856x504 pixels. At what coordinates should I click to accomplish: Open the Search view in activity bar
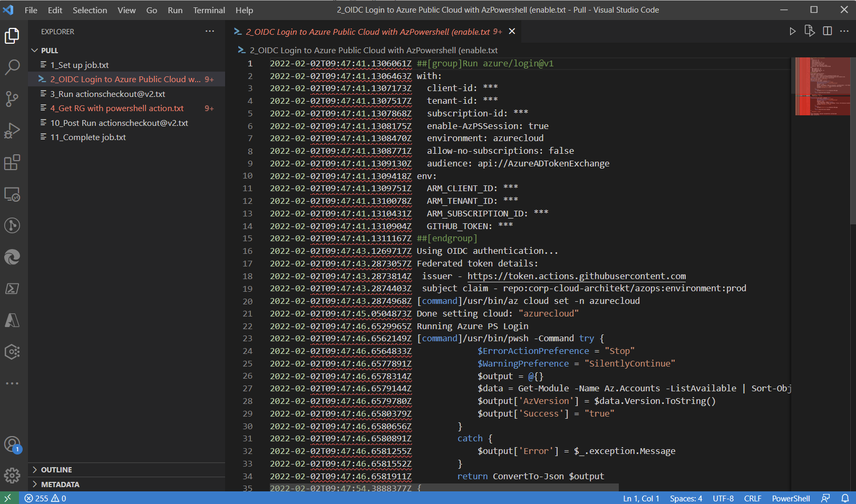click(x=12, y=67)
